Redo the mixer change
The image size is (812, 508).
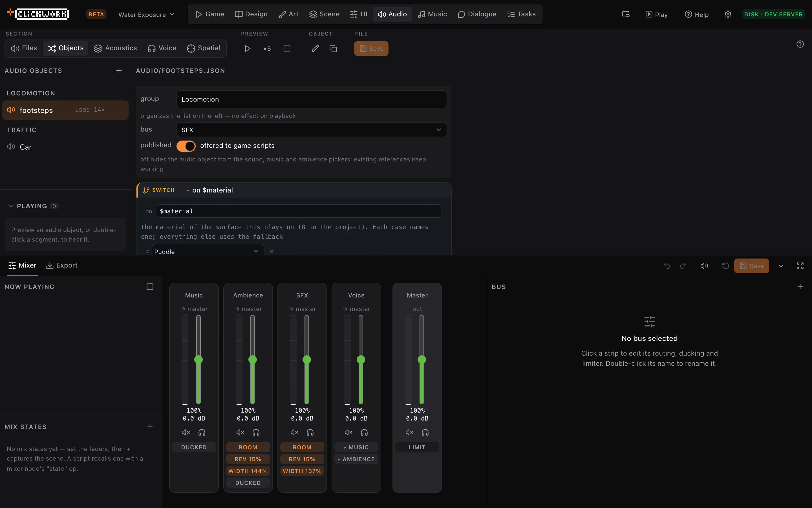click(x=683, y=266)
